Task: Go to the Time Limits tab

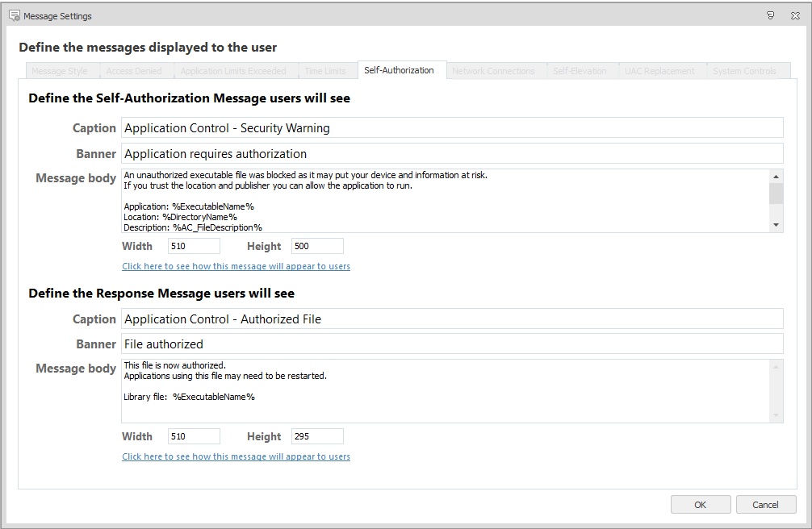Action: pyautogui.click(x=325, y=71)
